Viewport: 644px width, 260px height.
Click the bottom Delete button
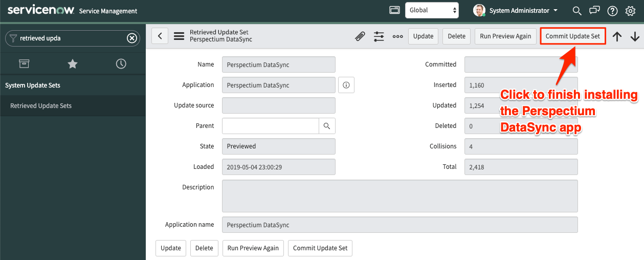pos(204,248)
